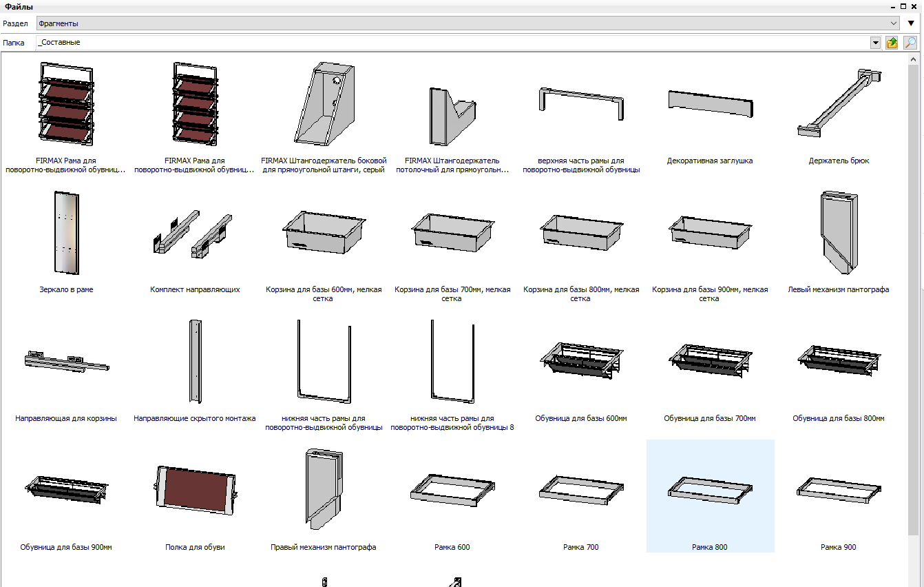Select Направляющие скрытого монтажа thumbnail
The image size is (924, 587).
(195, 361)
